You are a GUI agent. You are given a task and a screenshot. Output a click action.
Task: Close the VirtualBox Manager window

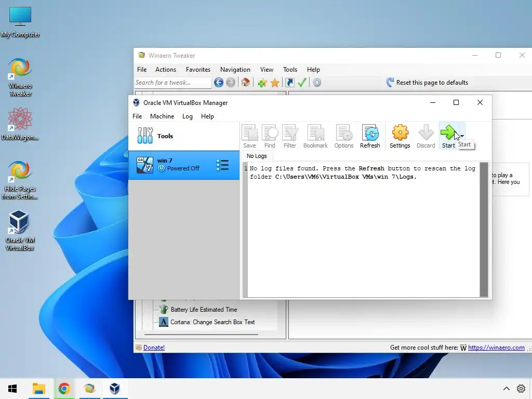(480, 102)
